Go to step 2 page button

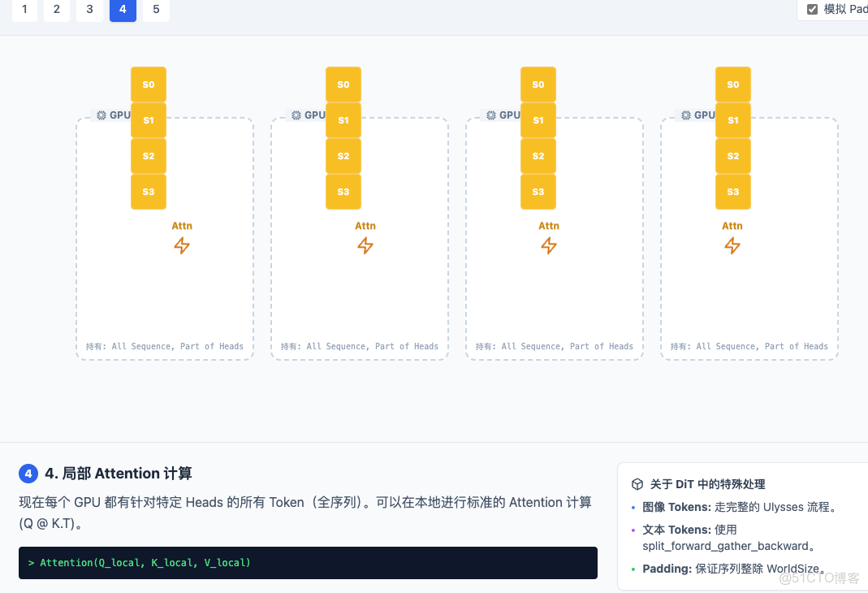(x=57, y=10)
